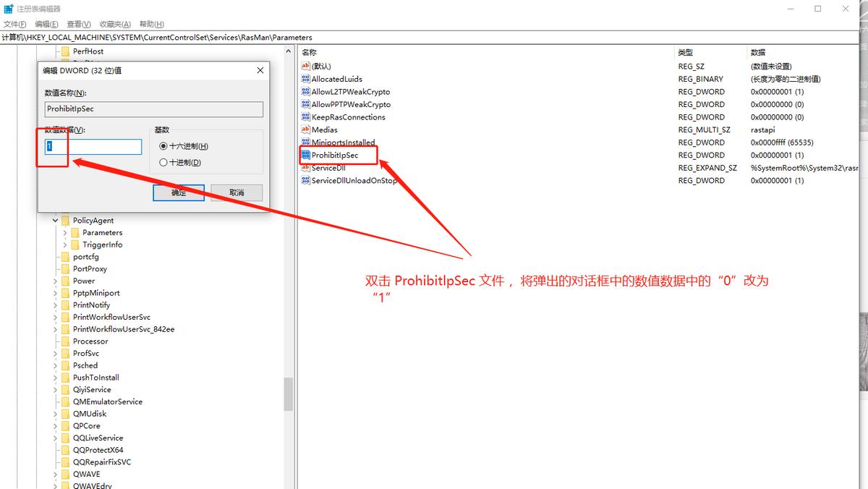Click the QMEmulatorService folder icon

65,401
